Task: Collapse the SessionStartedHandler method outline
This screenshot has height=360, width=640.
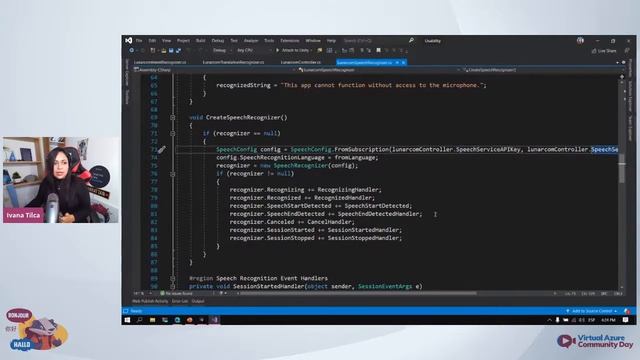Action: coord(173,287)
